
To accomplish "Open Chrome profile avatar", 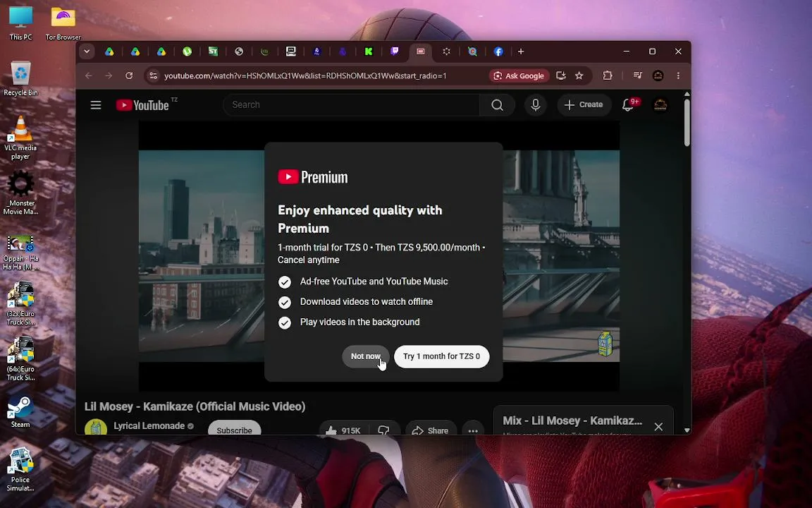I will 658,75.
